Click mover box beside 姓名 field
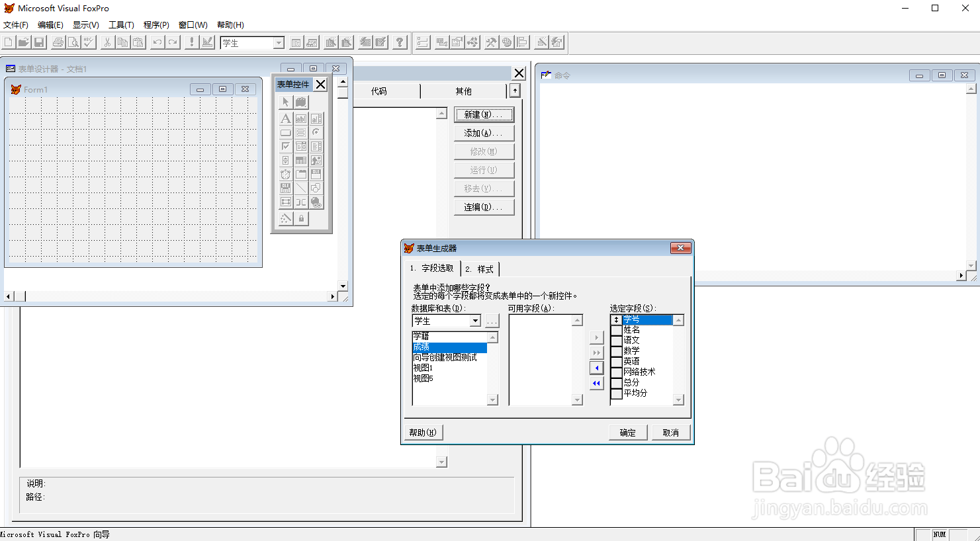 616,330
